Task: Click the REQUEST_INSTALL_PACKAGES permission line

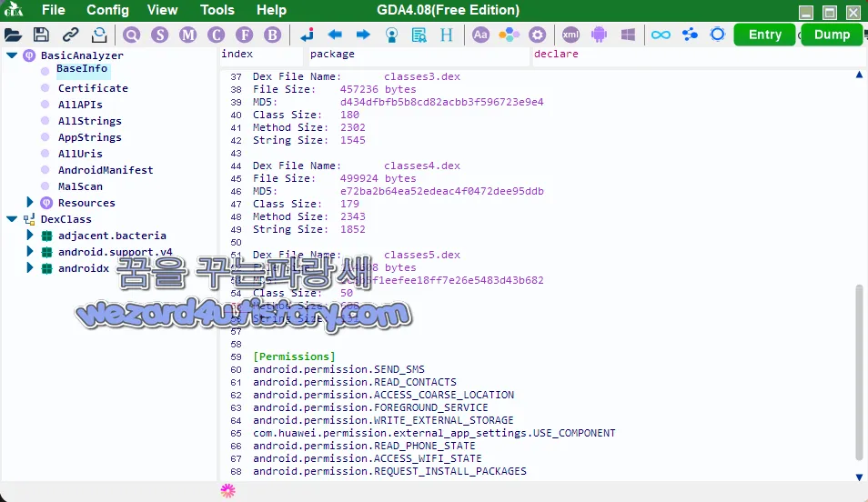Action: click(x=389, y=471)
